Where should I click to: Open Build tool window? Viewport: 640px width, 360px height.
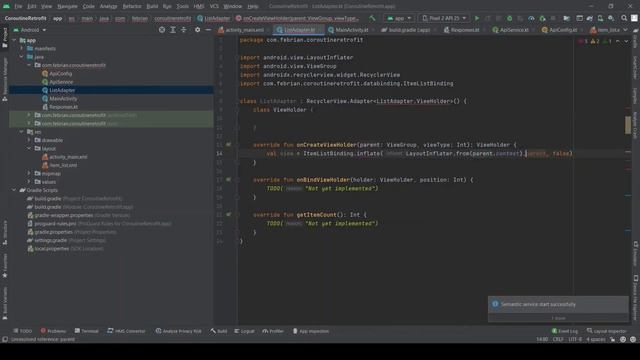click(x=219, y=331)
